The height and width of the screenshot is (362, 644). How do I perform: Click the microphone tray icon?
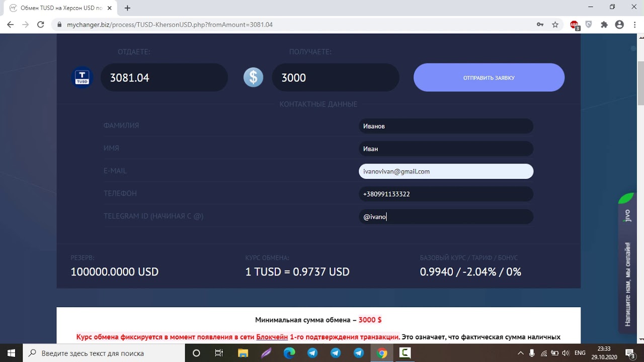(532, 353)
